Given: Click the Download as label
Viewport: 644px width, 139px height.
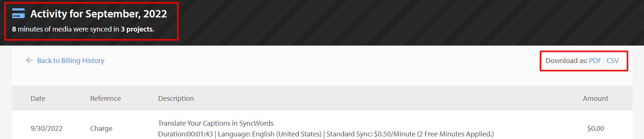Looking at the screenshot, I should [566, 60].
